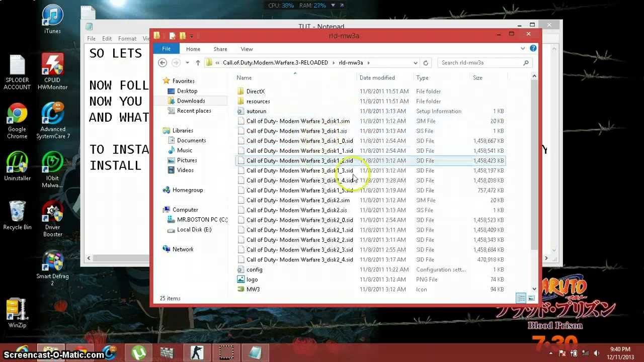Launch Driver Booster from desktop
This screenshot has width=644, height=362.
click(52, 219)
